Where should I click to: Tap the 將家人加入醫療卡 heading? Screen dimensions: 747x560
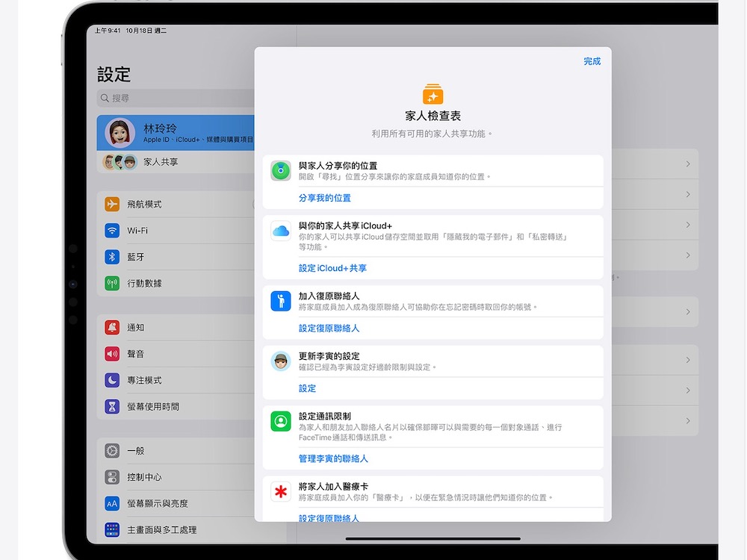point(333,486)
